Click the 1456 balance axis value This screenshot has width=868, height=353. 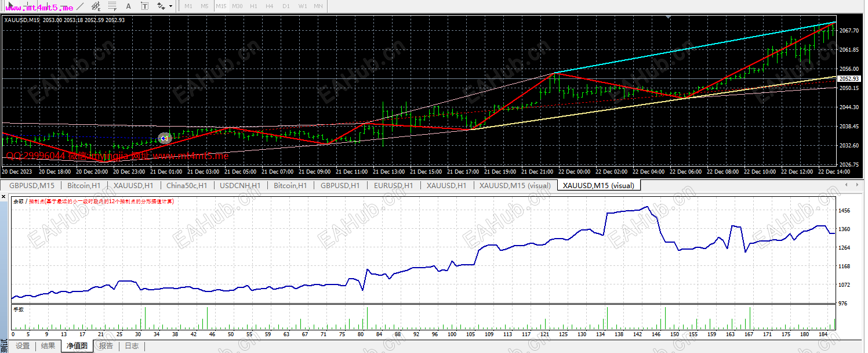[x=845, y=211]
